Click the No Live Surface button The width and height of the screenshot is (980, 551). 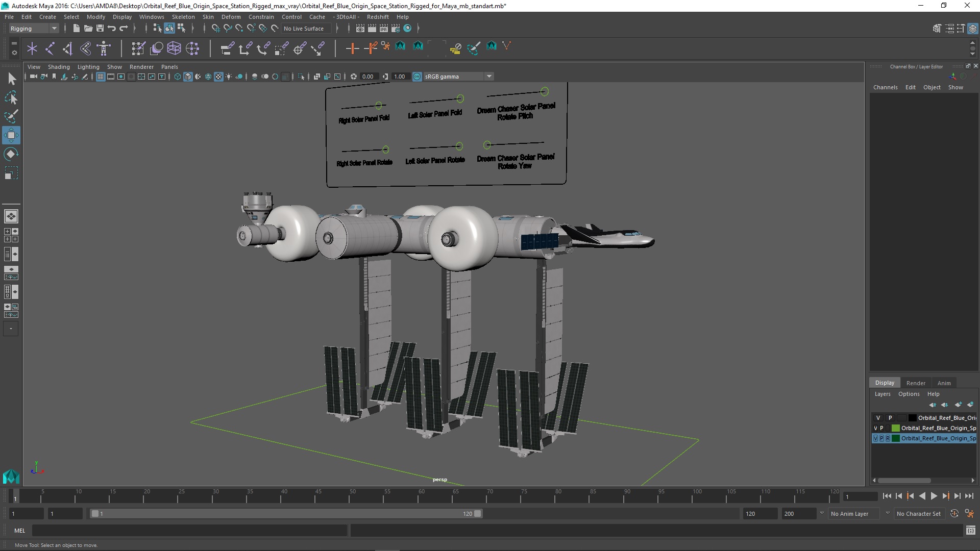click(x=304, y=29)
